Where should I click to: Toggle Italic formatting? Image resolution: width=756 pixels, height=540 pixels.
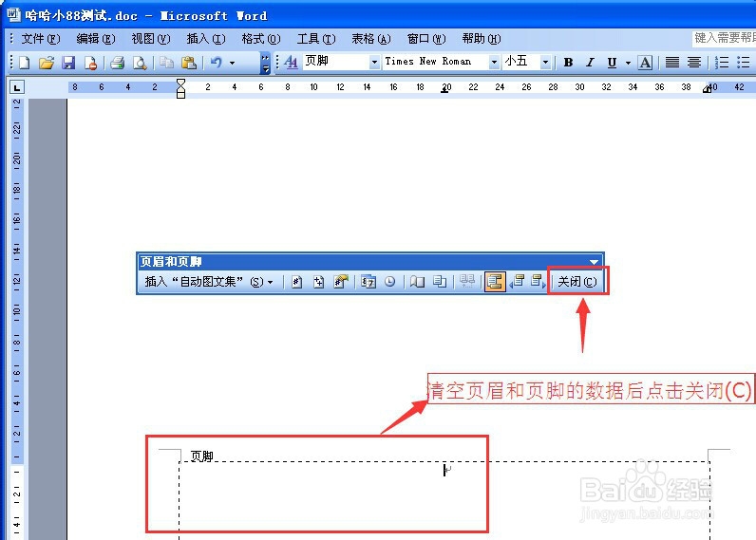tap(590, 62)
